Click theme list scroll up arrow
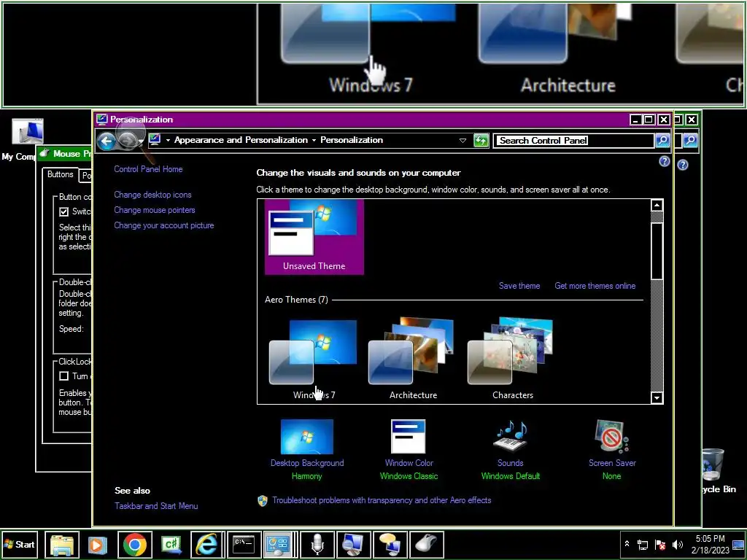 coord(657,205)
